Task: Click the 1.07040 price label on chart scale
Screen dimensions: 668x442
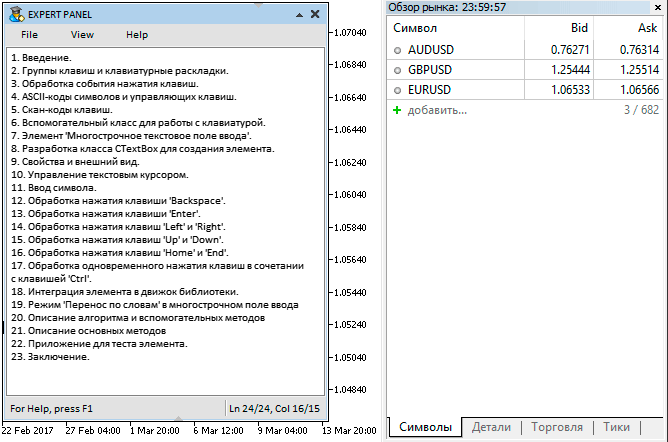Action: tap(350, 33)
